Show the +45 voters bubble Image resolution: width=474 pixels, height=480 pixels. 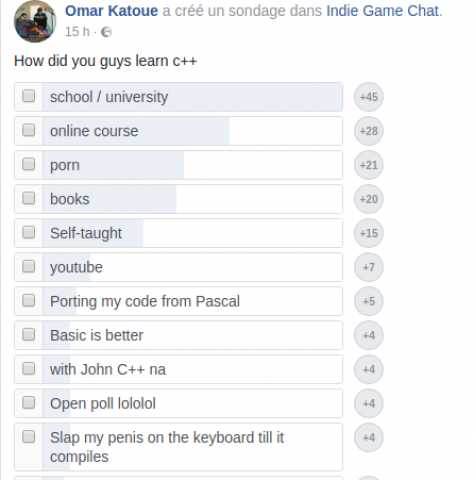369,97
